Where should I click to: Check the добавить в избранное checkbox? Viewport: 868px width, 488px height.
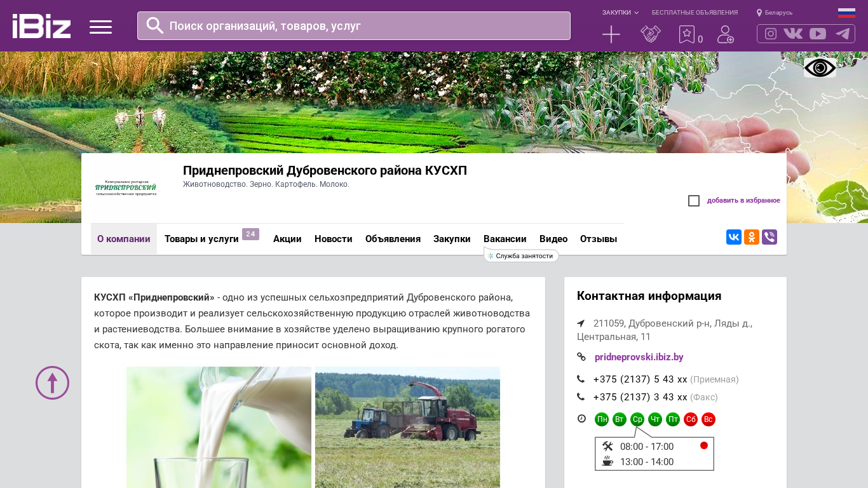click(x=694, y=201)
